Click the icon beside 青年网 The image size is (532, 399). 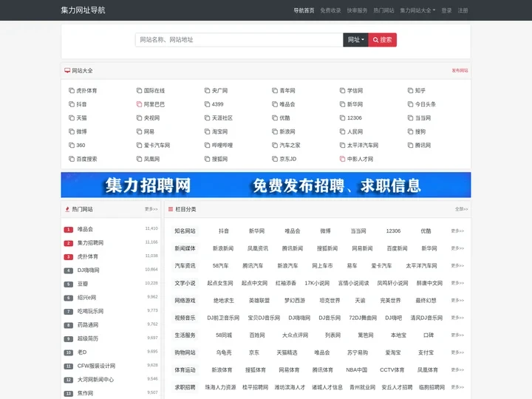click(x=275, y=91)
